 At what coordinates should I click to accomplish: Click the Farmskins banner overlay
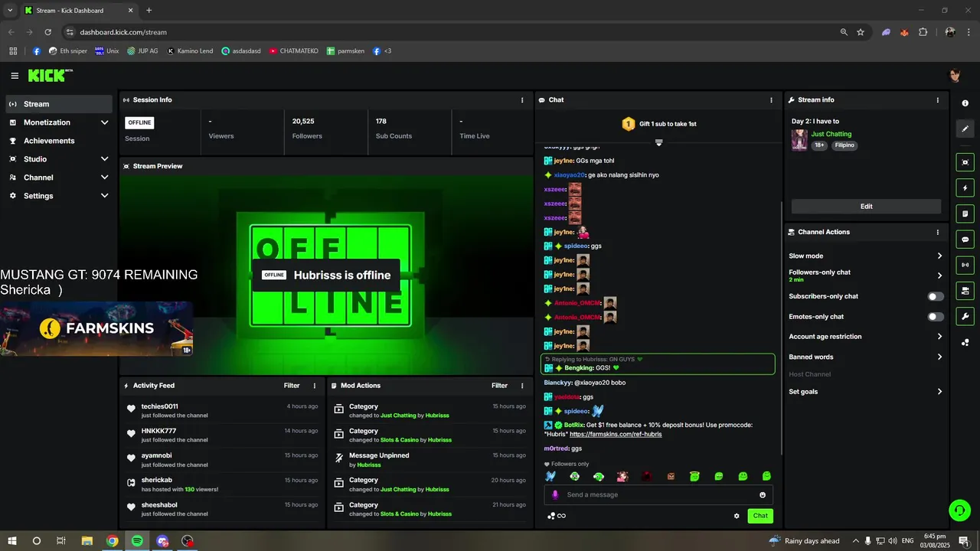[96, 329]
